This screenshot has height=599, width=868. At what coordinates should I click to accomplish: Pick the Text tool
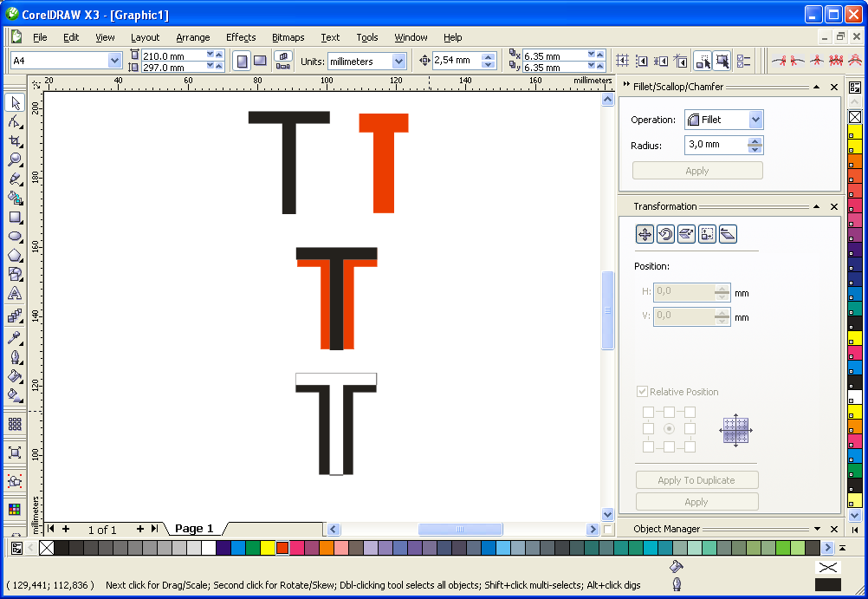click(x=15, y=293)
